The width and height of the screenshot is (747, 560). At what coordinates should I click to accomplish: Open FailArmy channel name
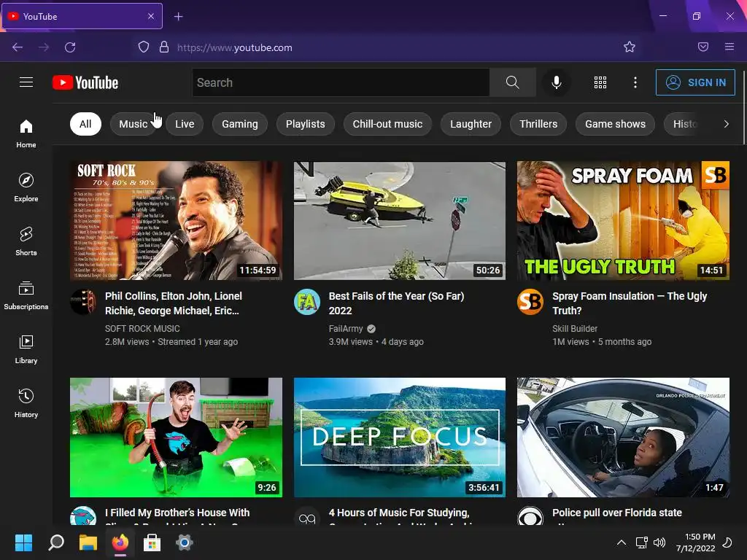346,329
